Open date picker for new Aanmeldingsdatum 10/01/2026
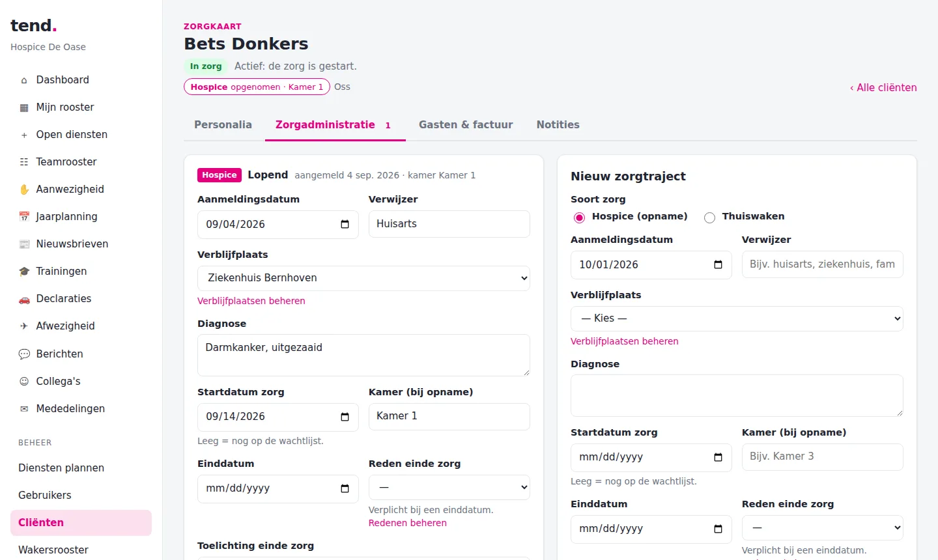 [x=718, y=265]
